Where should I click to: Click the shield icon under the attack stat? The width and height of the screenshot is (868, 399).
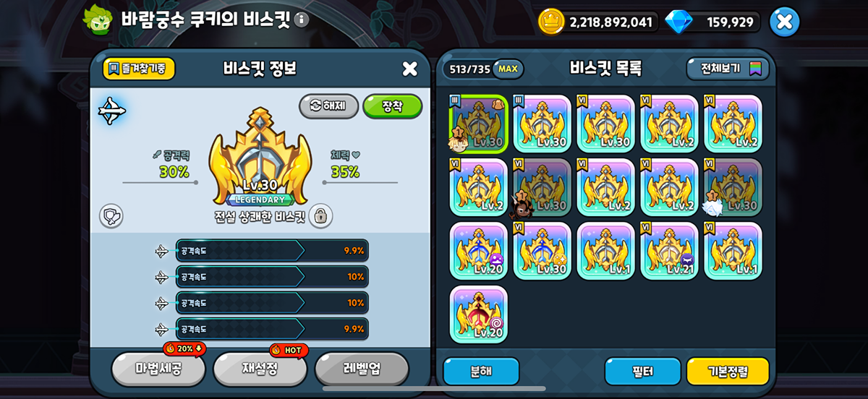tap(111, 215)
